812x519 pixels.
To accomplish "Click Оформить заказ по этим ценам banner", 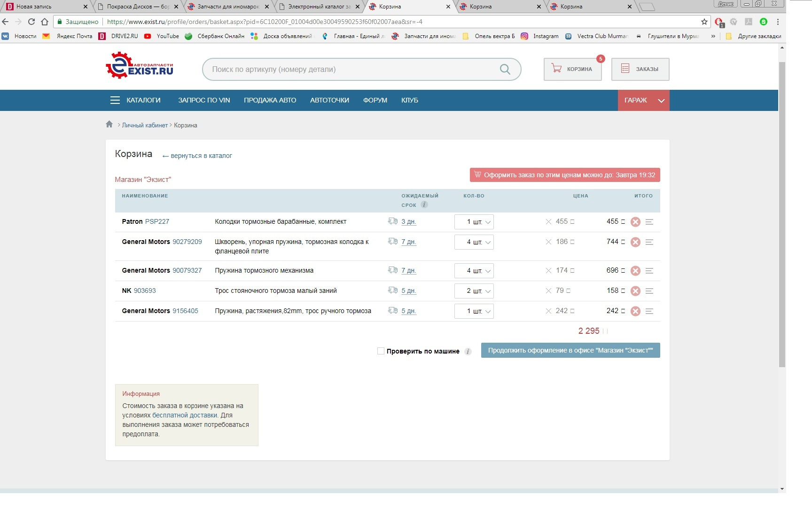I will click(565, 175).
